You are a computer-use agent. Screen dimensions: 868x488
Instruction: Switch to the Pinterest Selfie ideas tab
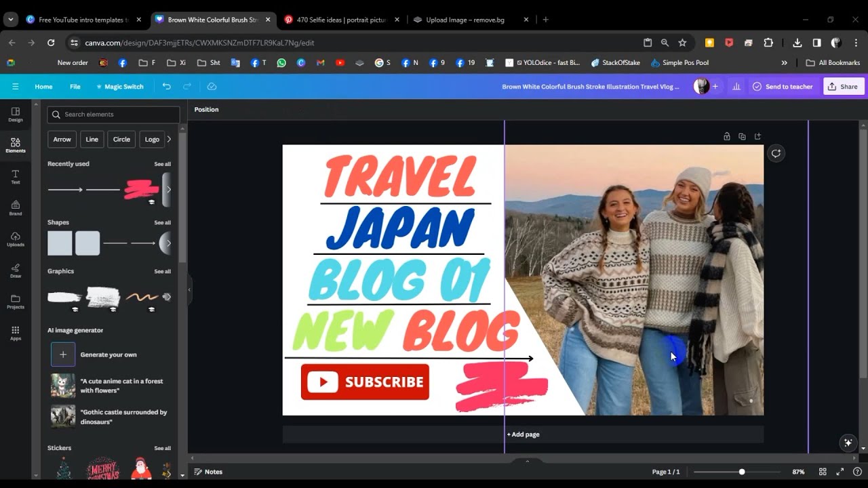(336, 20)
